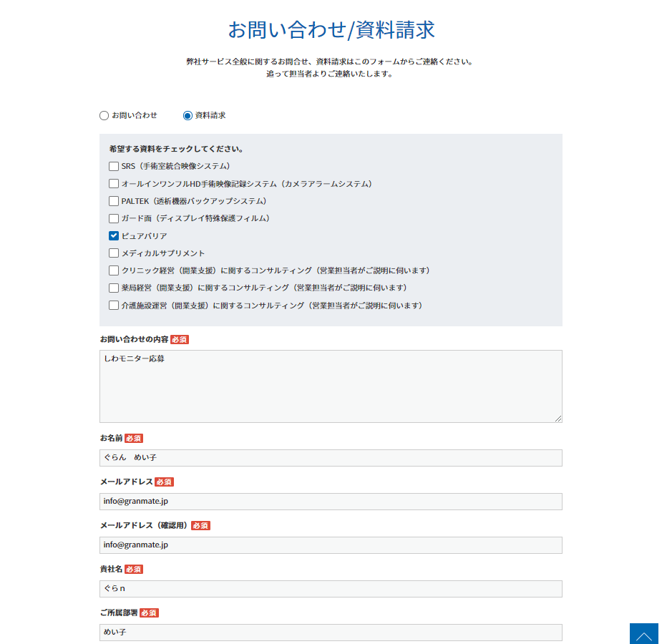The width and height of the screenshot is (667, 644).
Task: Focus the 貴社名 input field
Action: (331, 589)
